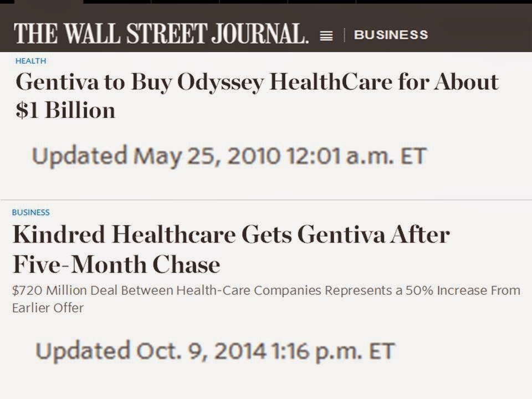
Task: Select the third segment in top strip
Action: point(185,2)
